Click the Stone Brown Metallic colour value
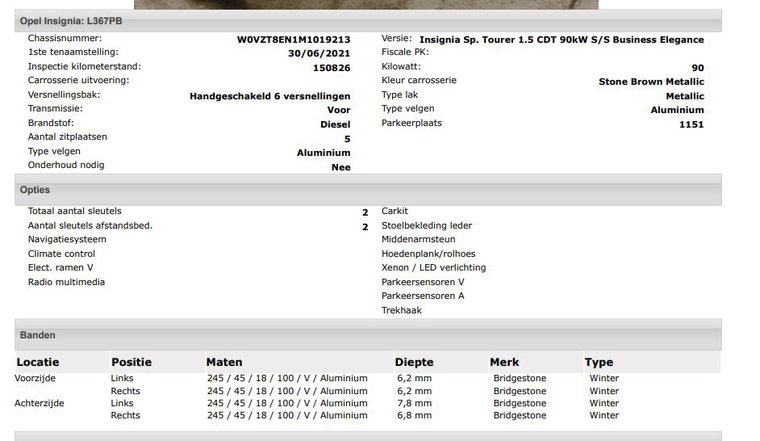The image size is (760, 441). click(651, 81)
